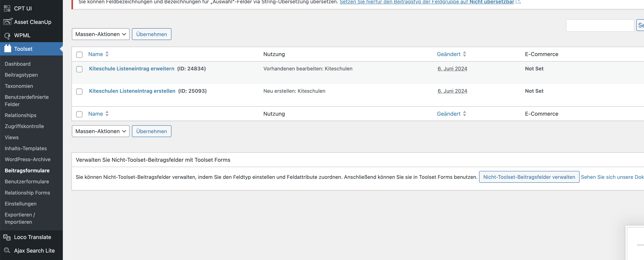Open Inhalts-Templates submenu item
The height and width of the screenshot is (260, 644).
[26, 148]
